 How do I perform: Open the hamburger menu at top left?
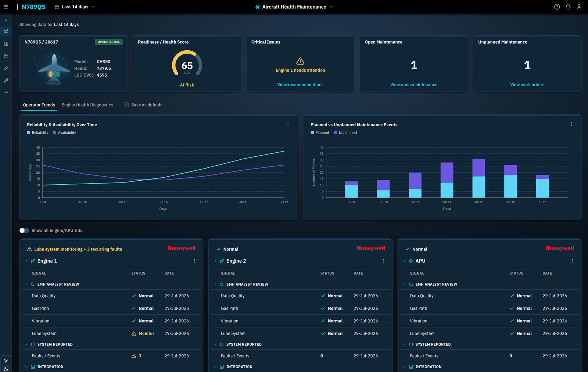coord(6,7)
